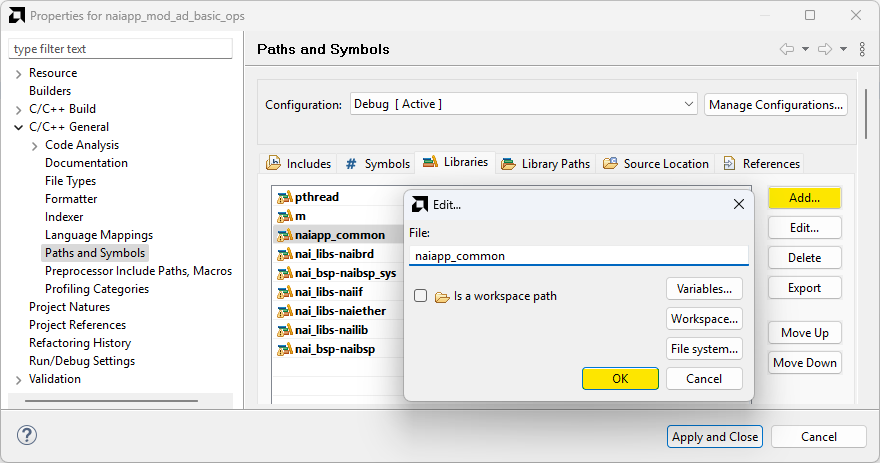Viewport: 880px width, 463px height.
Task: Click the forward navigation arrow icon
Action: tap(826, 49)
